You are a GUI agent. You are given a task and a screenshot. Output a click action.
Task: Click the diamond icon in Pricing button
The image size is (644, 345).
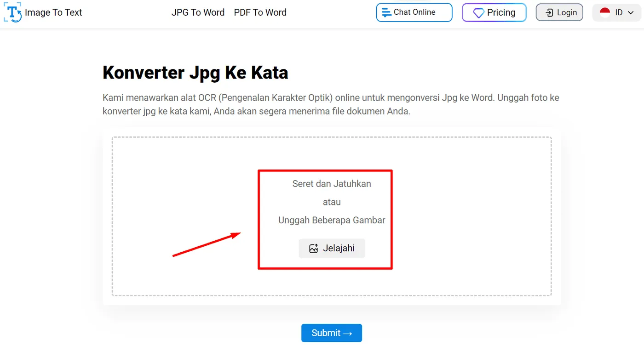click(x=479, y=13)
